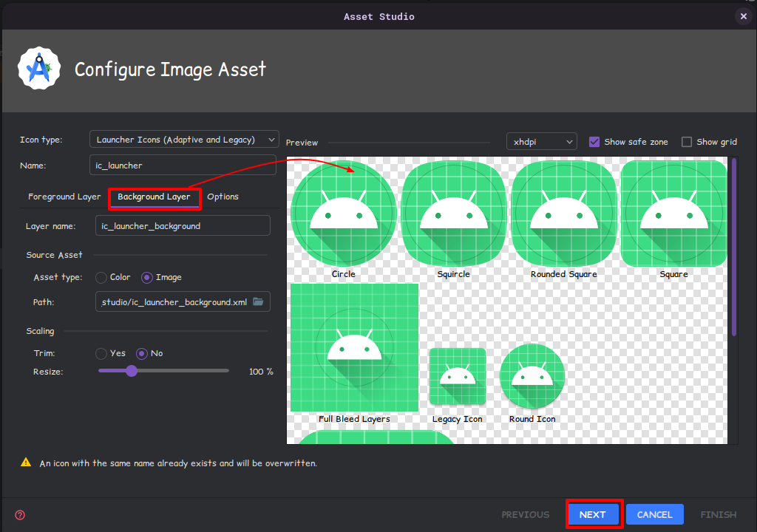757x532 pixels.
Task: Click the yellow warning triangle icon
Action: (26, 463)
